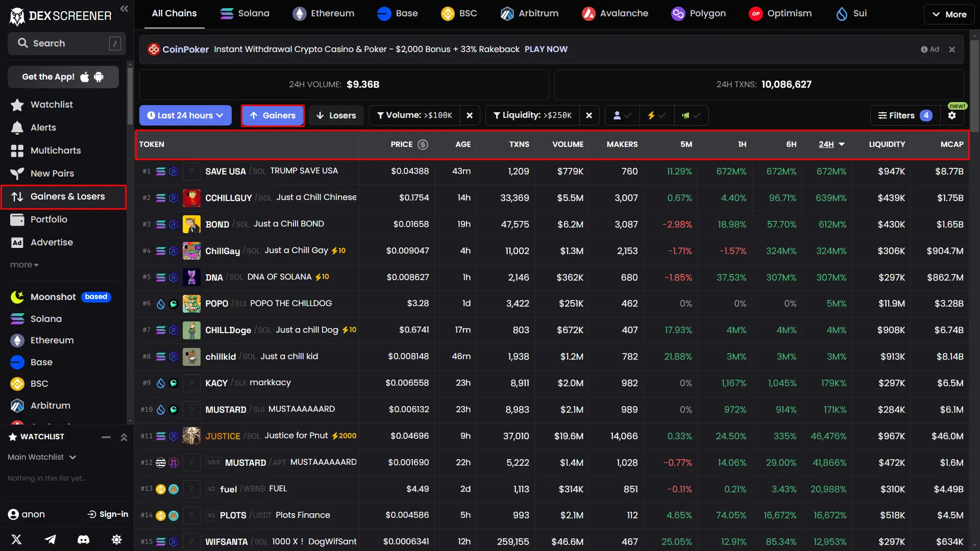Open Volume filter settings
The width and height of the screenshot is (980, 551).
pyautogui.click(x=415, y=115)
